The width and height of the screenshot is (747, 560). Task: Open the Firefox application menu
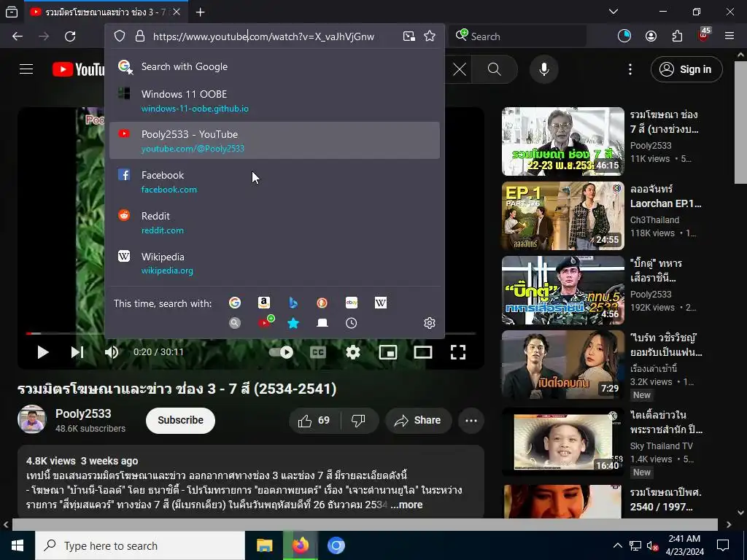tap(729, 36)
